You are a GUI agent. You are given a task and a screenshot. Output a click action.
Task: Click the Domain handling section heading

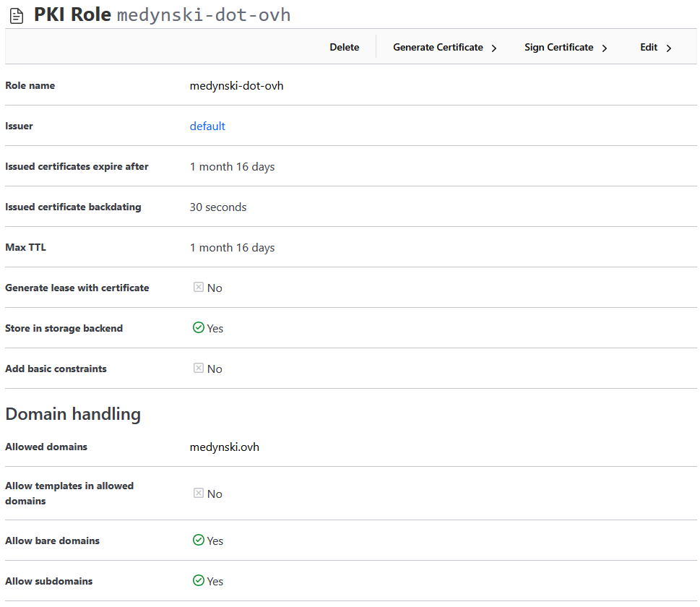[73, 414]
